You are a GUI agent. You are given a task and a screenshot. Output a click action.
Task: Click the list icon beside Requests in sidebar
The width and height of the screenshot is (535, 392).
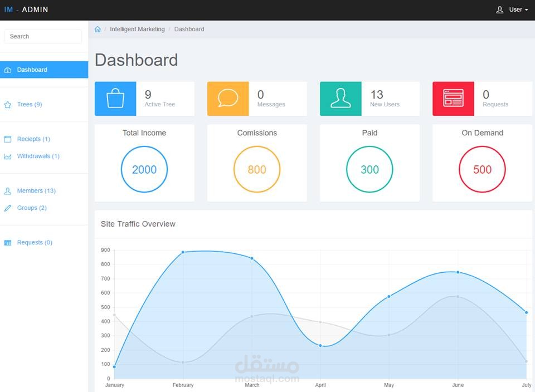tap(7, 243)
